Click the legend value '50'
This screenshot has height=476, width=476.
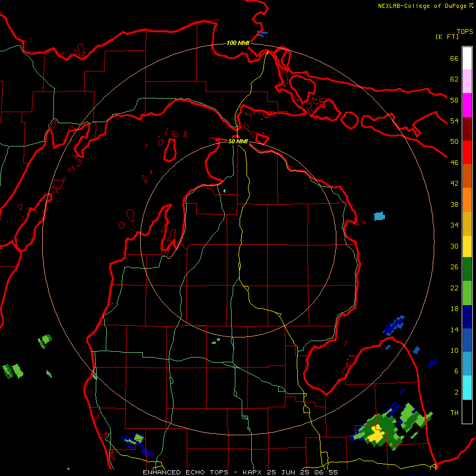tap(454, 141)
